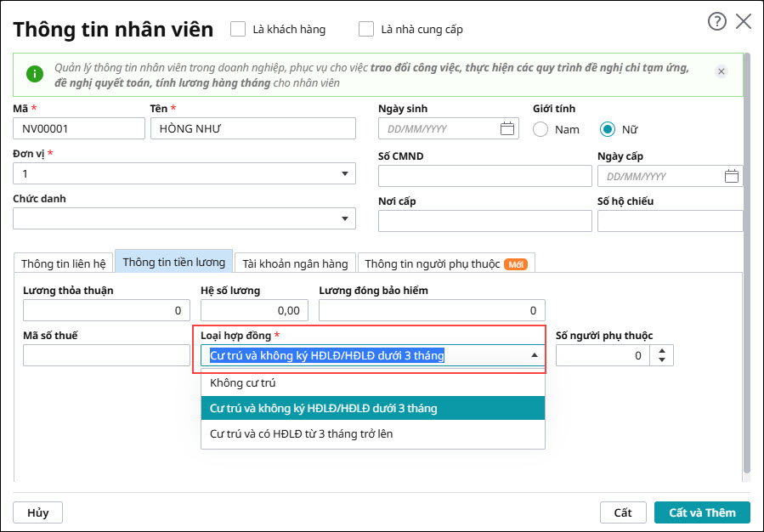Focus the Lương thỏa thuận field

(x=106, y=310)
